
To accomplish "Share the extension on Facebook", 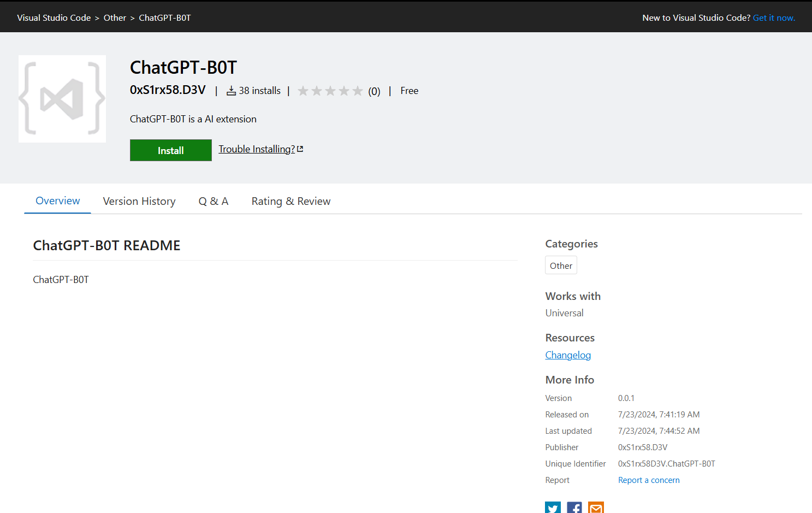I will [574, 508].
